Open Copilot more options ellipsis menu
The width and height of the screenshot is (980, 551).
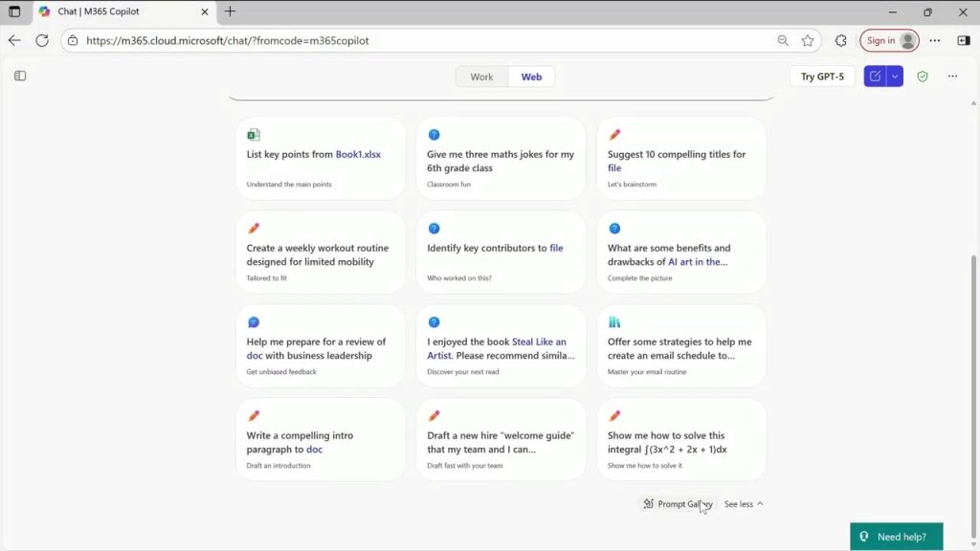click(952, 77)
